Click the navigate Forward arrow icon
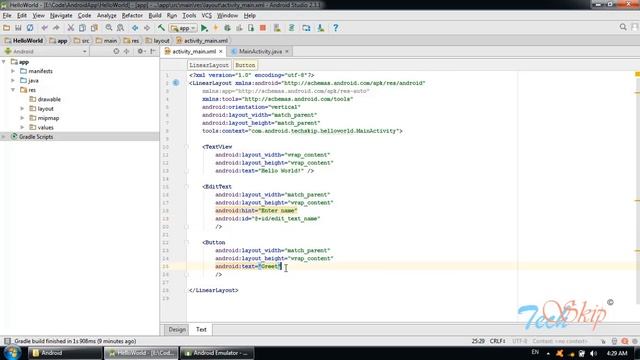The image size is (640, 360). point(147,28)
